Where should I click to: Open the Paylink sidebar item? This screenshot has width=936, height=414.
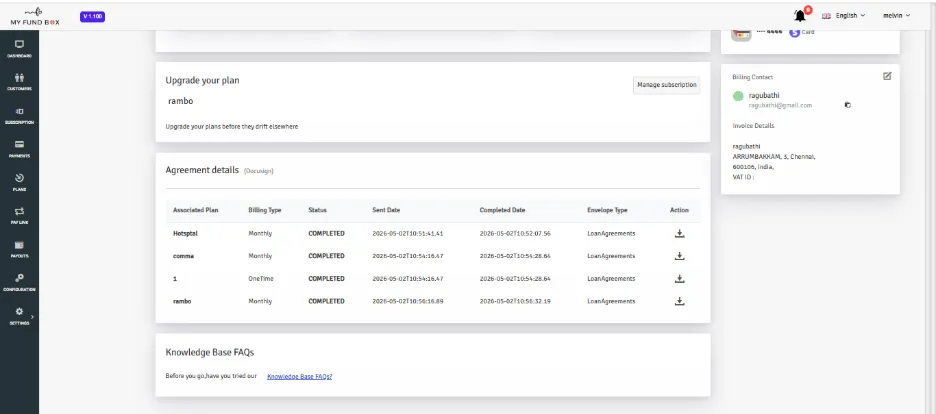click(x=19, y=211)
